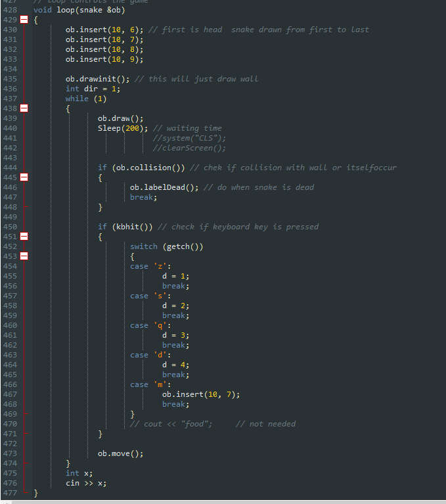
Task: Fold the kbhit if-block at line 451
Action: pyautogui.click(x=24, y=237)
